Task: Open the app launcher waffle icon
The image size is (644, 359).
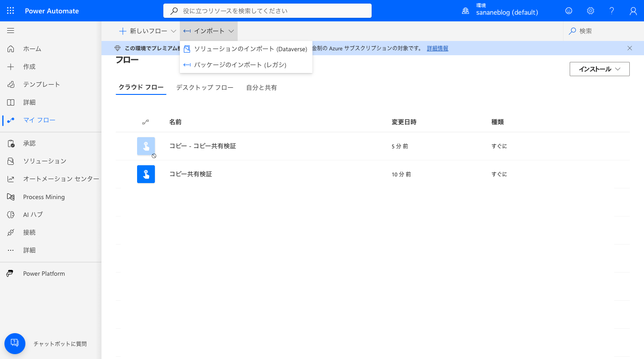Action: point(11,11)
